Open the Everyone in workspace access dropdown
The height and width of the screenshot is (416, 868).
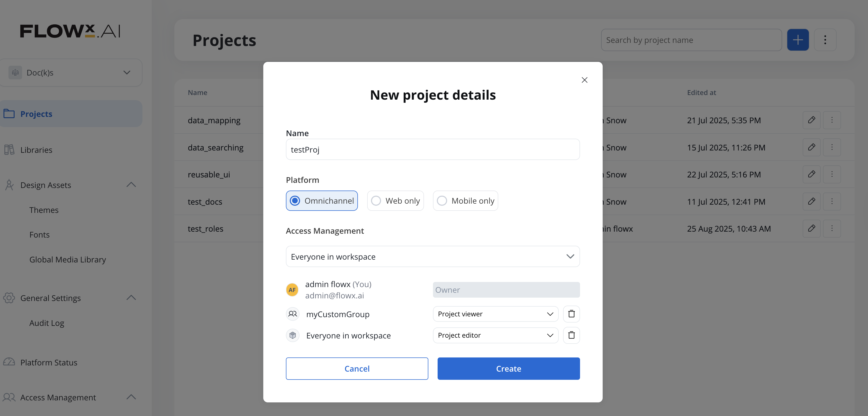432,257
